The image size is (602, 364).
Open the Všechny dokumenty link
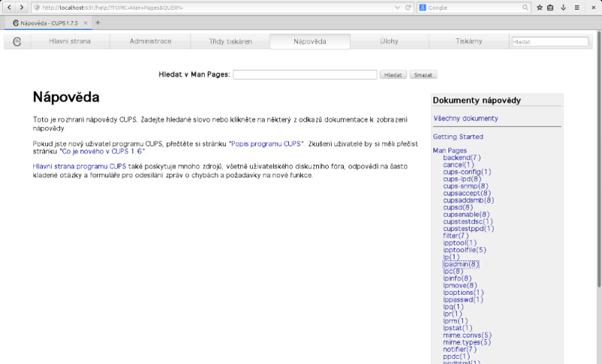[465, 118]
